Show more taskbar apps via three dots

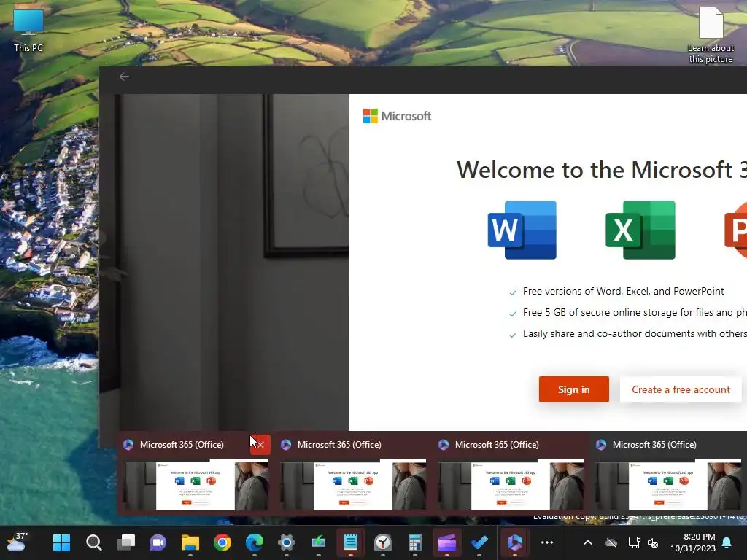point(547,542)
